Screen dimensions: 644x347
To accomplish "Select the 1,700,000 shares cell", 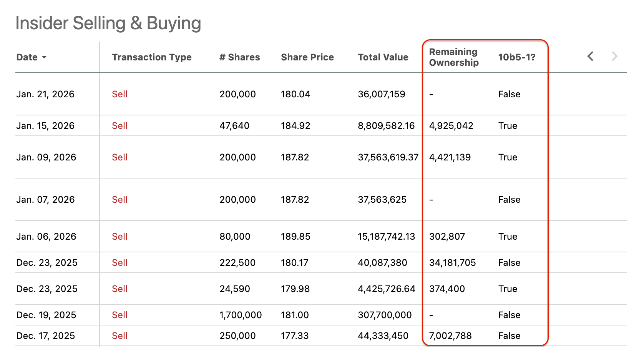I will tap(241, 315).
